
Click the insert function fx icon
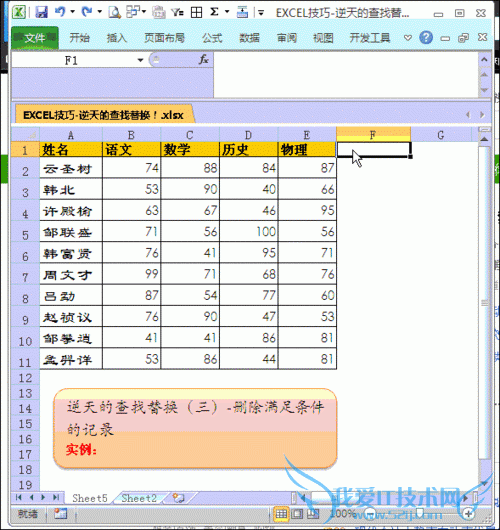[203, 60]
